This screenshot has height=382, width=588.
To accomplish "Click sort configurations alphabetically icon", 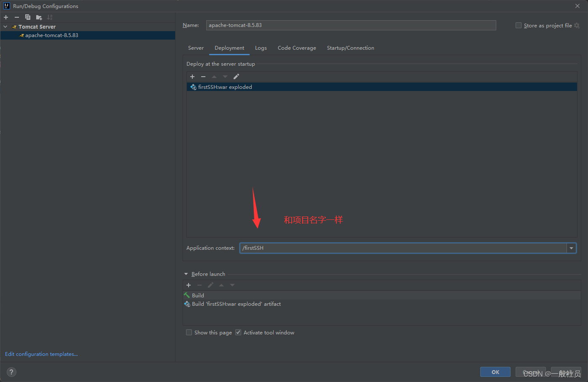I will [x=50, y=17].
